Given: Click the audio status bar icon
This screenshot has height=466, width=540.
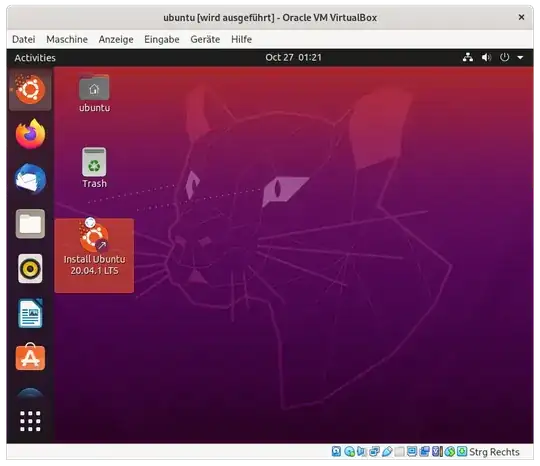Looking at the screenshot, I should (361, 451).
